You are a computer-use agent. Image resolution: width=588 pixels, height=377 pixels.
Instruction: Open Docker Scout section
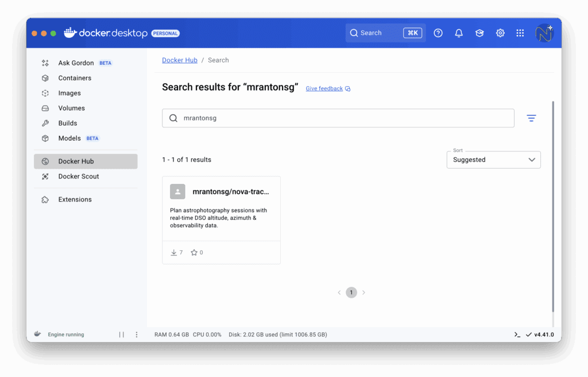pyautogui.click(x=86, y=177)
